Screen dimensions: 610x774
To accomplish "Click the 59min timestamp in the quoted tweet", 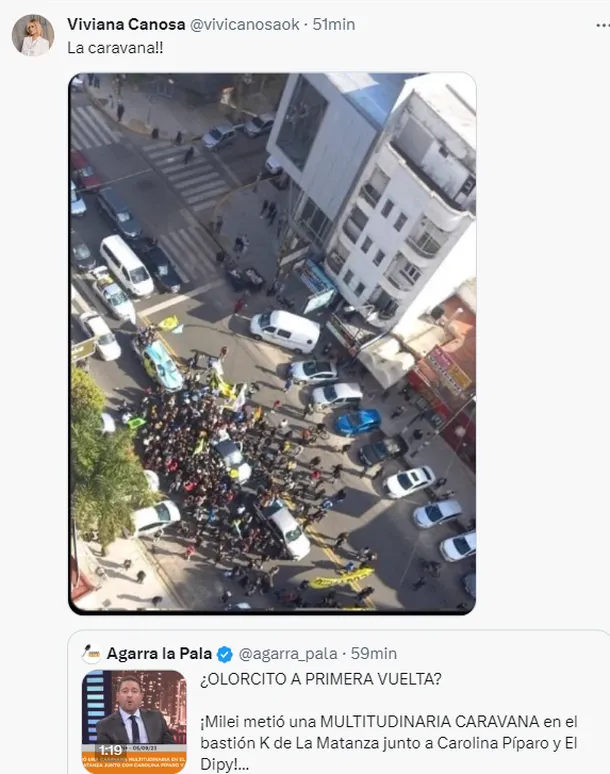I will coord(374,654).
